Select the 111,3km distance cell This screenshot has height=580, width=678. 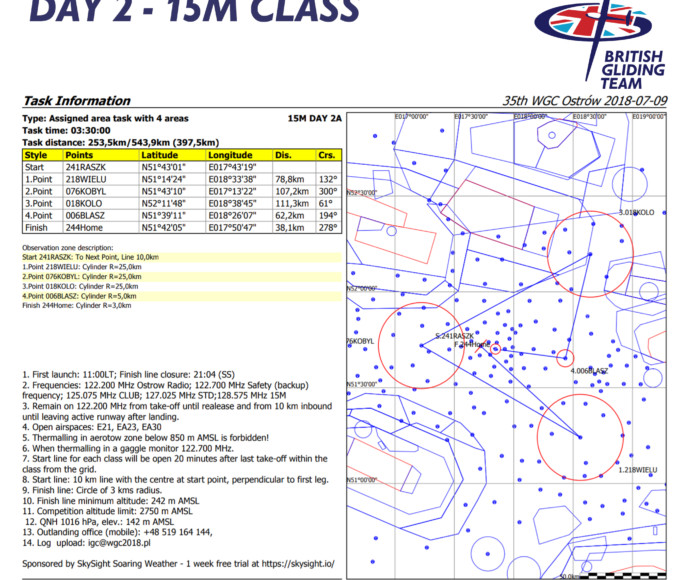(292, 203)
